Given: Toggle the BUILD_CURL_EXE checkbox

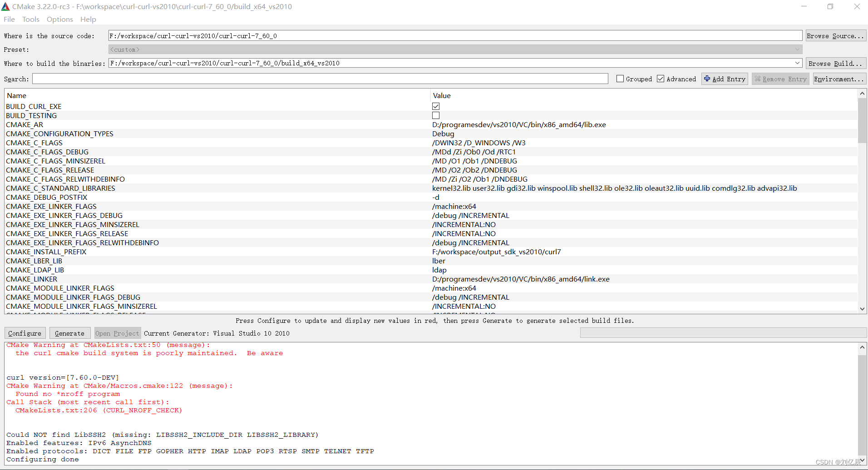Looking at the screenshot, I should tap(436, 106).
